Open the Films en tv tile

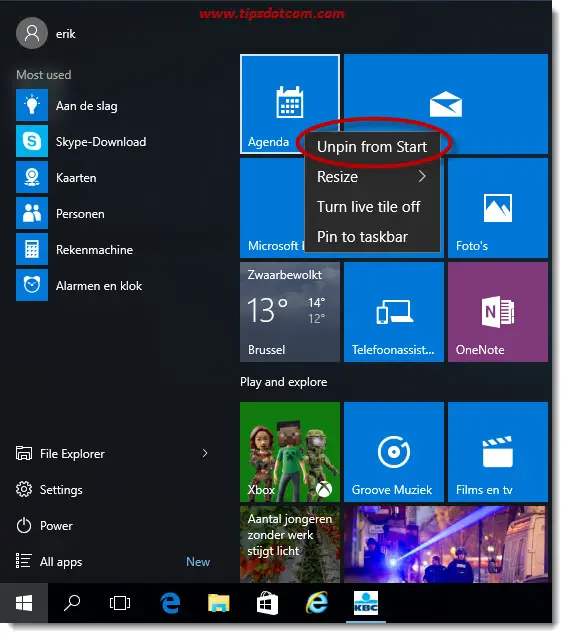coord(498,452)
